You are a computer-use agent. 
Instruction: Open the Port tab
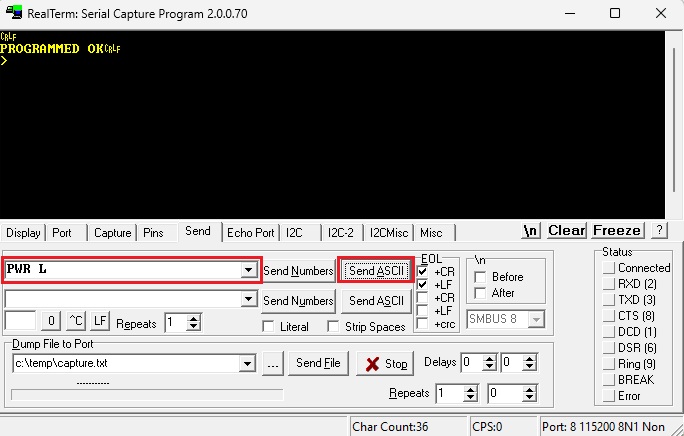62,233
